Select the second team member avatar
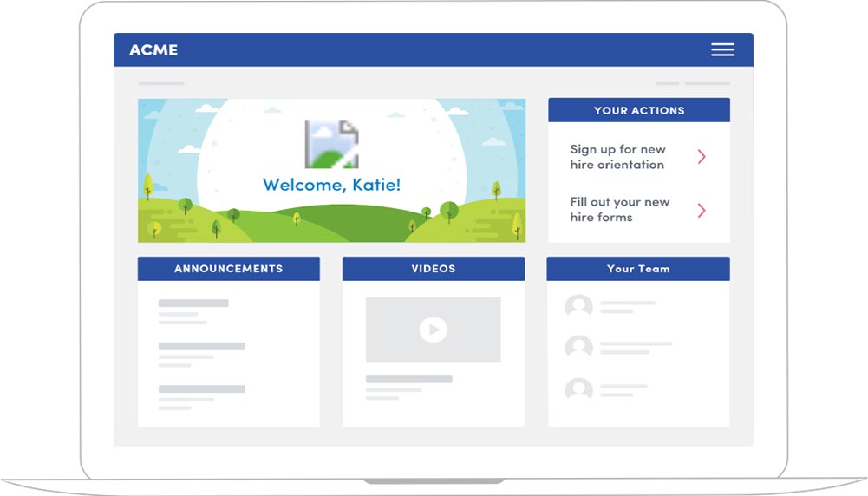Viewport: 868px width, 496px height. (578, 347)
